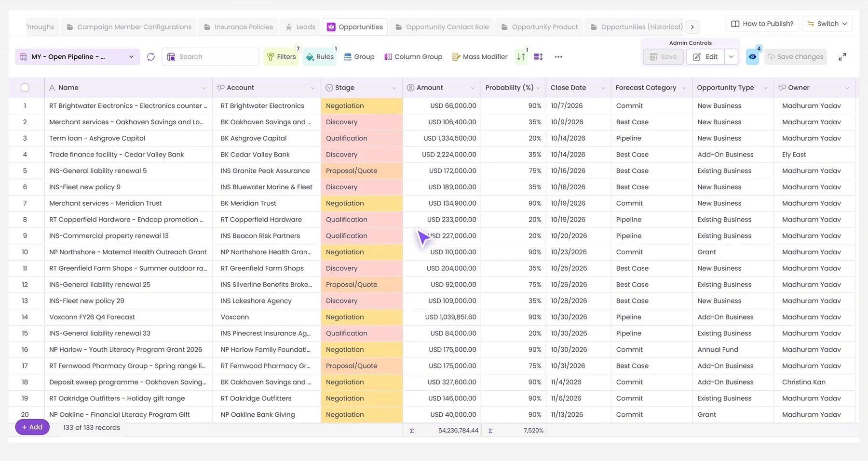Expand the Stage column header chevron
The width and height of the screenshot is (868, 461).
click(394, 88)
